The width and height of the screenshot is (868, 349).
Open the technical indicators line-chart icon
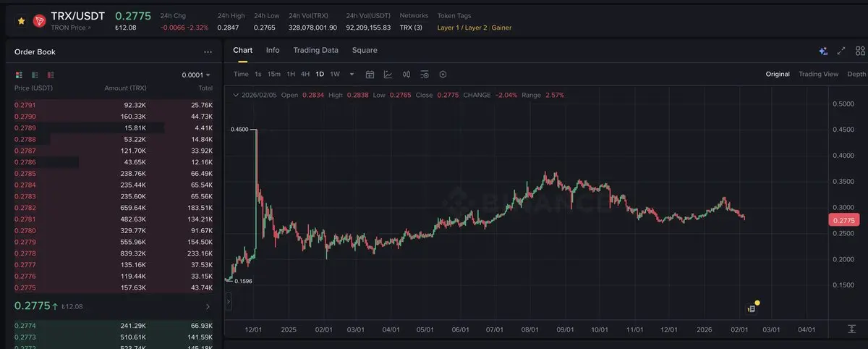pyautogui.click(x=388, y=74)
